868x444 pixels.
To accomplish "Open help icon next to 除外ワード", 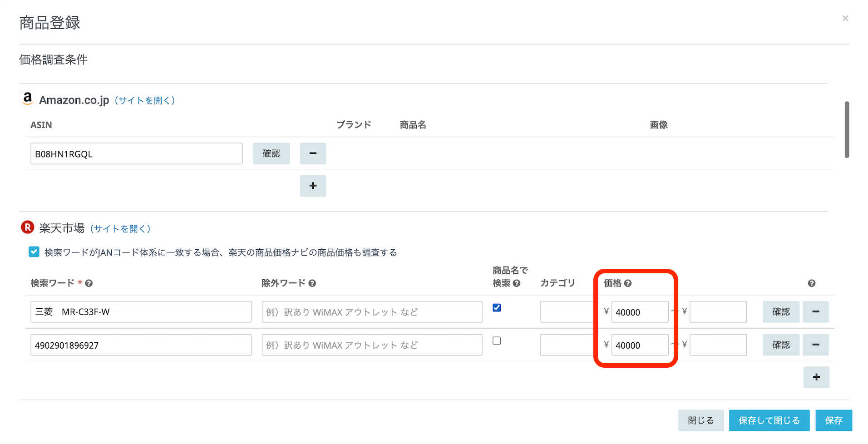I will point(312,283).
